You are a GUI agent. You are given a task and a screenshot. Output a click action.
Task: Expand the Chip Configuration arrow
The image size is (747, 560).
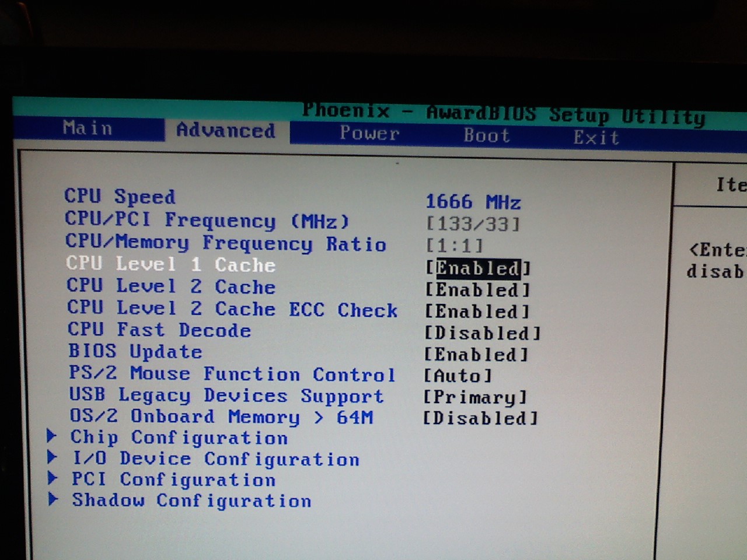(52, 435)
